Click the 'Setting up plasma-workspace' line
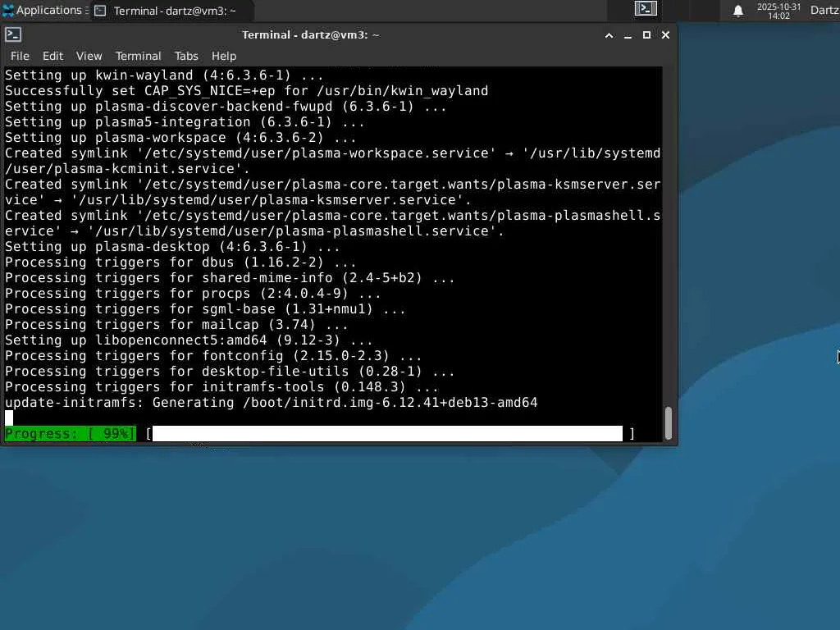 click(x=180, y=137)
